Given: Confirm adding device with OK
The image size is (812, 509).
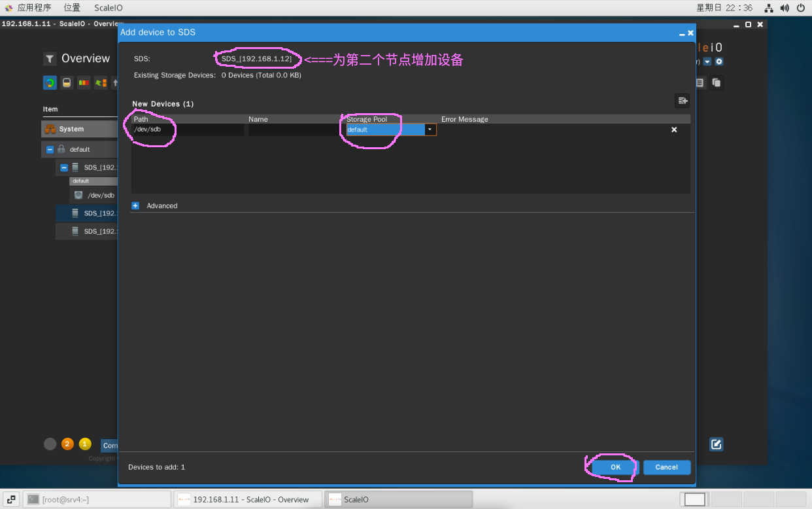Looking at the screenshot, I should (x=615, y=467).
